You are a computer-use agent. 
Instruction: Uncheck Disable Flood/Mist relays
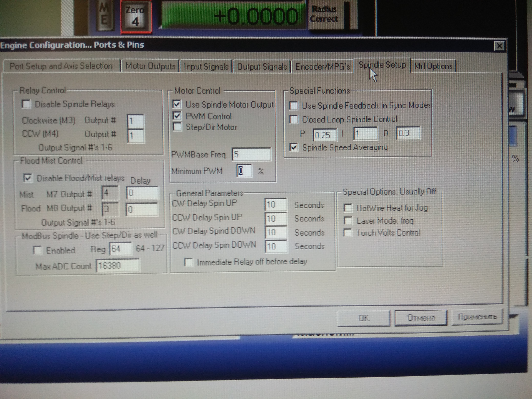(28, 178)
